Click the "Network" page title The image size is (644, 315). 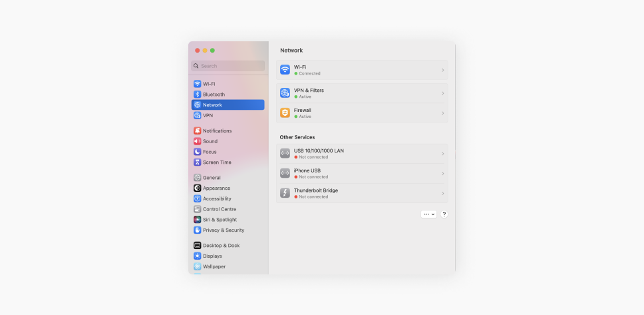tap(291, 50)
